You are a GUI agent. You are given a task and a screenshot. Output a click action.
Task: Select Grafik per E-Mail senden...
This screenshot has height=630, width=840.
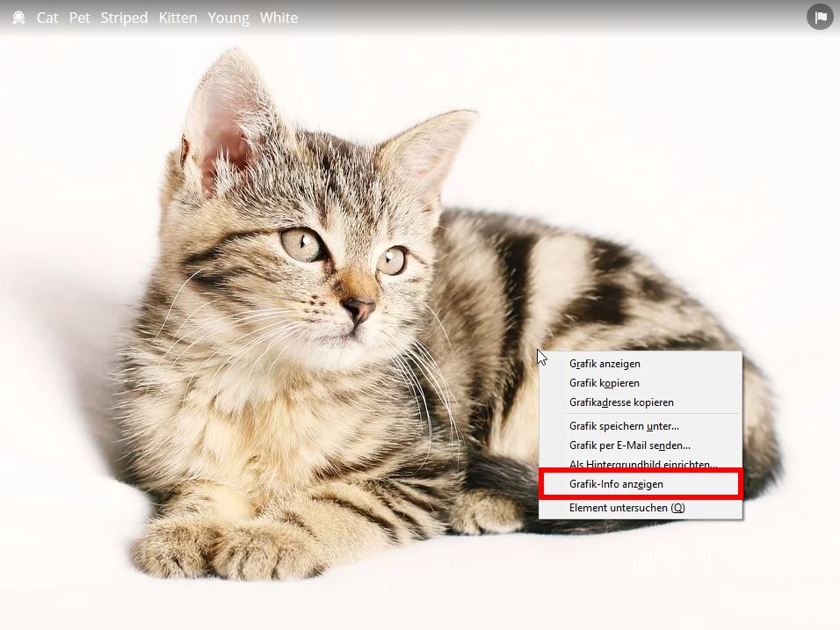(629, 445)
